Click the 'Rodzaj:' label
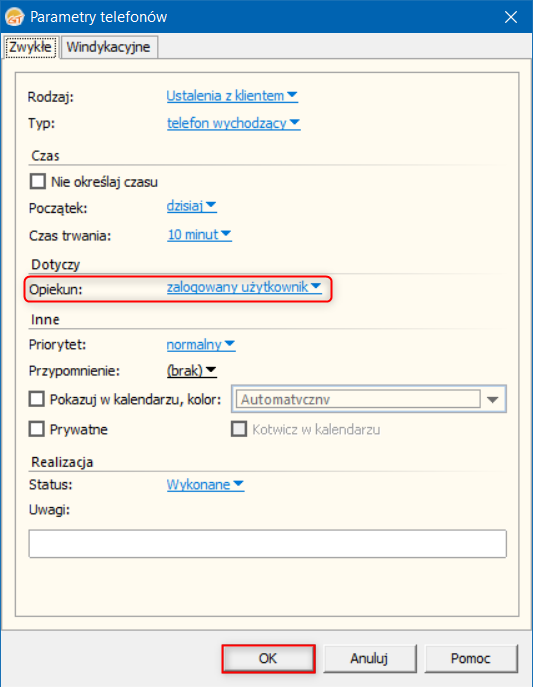 pos(51,97)
